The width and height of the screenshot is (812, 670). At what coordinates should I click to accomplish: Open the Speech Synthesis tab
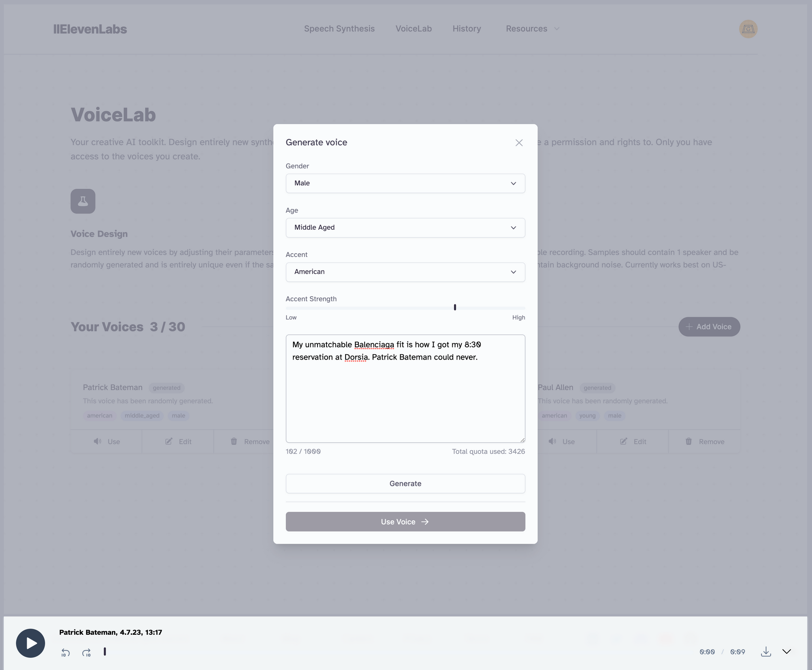pyautogui.click(x=339, y=28)
